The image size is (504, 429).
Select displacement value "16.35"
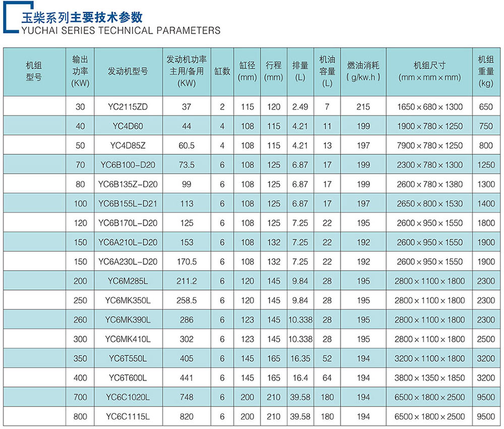point(300,358)
